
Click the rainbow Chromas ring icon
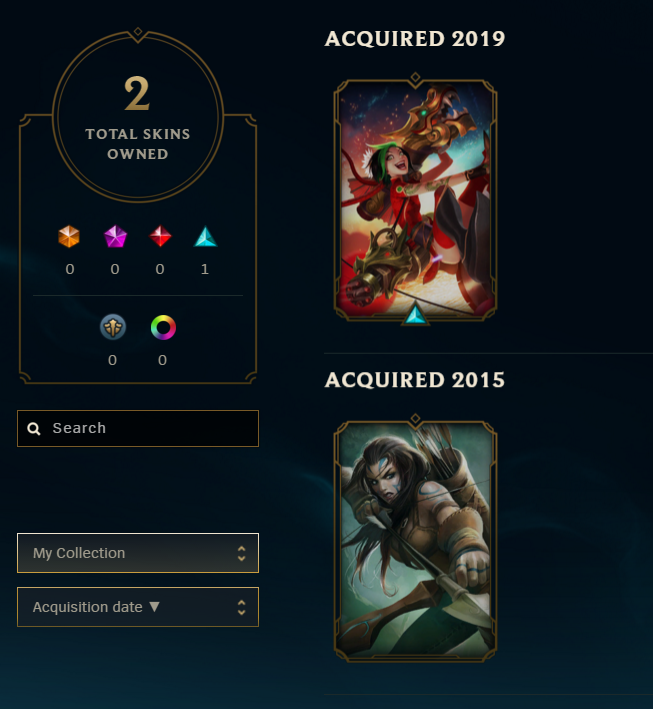click(x=163, y=327)
